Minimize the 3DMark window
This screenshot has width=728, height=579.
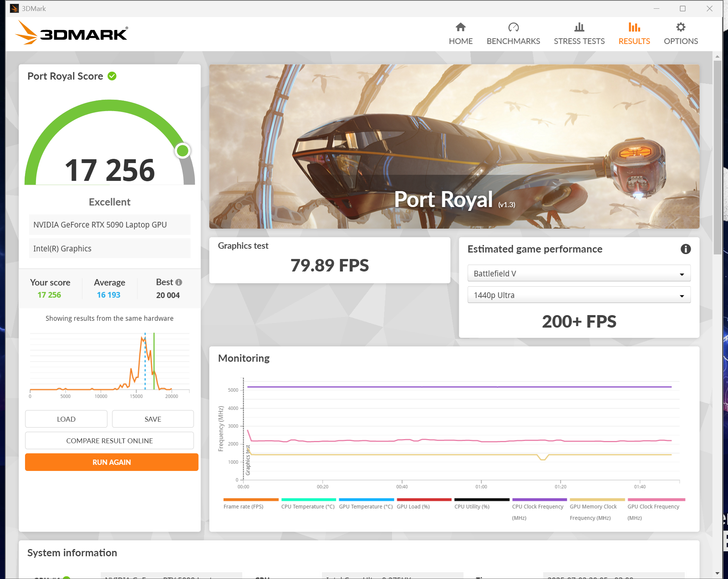tap(656, 8)
